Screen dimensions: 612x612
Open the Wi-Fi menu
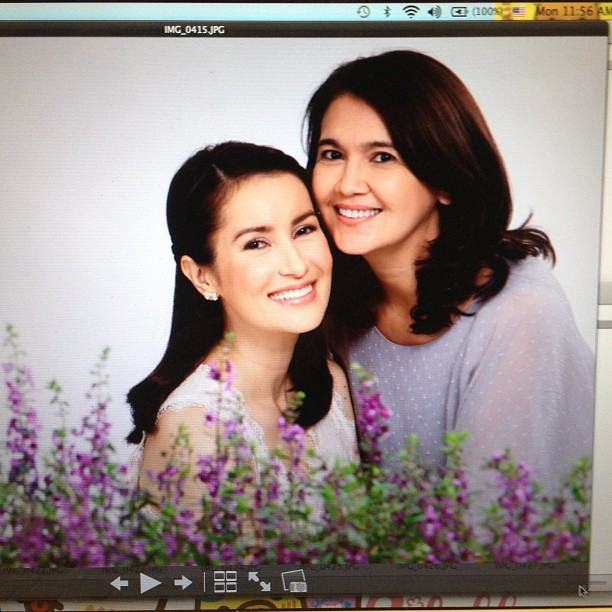point(410,11)
